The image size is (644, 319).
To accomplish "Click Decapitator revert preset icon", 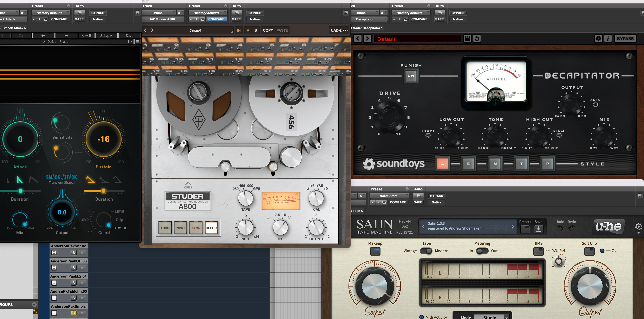I will click(x=477, y=38).
